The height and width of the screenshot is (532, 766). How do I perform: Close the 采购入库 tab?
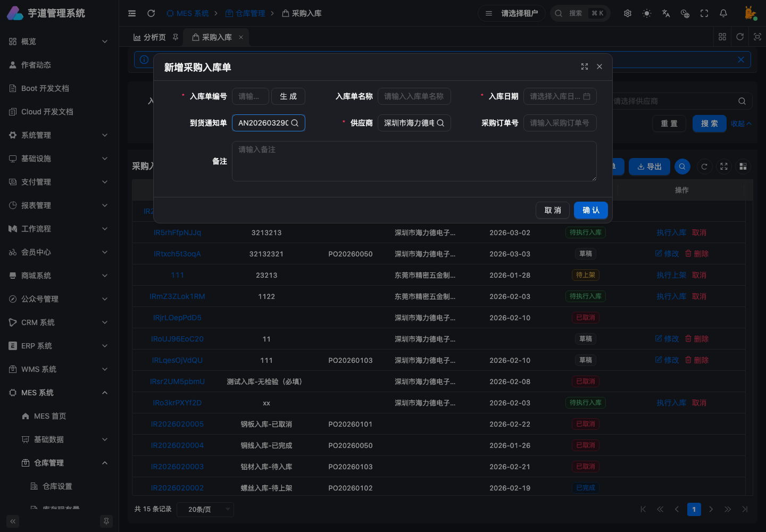coord(241,37)
